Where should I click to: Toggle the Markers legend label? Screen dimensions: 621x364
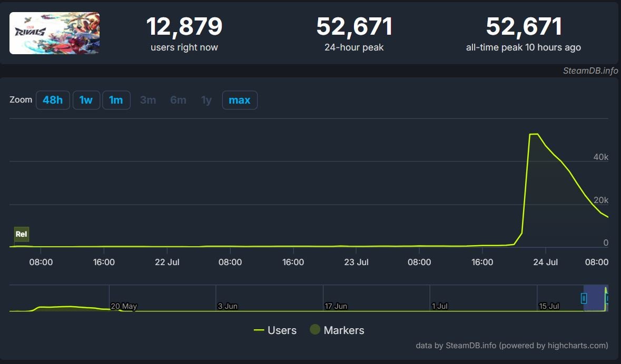344,330
